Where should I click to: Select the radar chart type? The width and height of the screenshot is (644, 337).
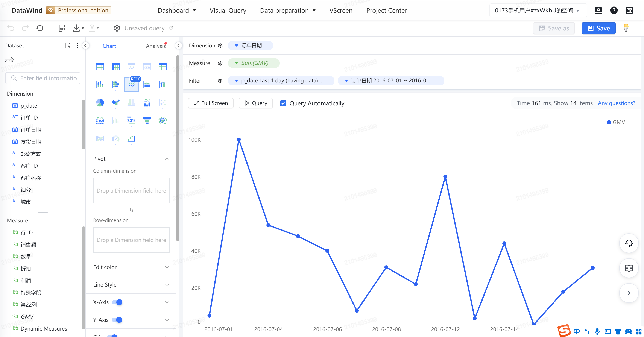point(163,120)
